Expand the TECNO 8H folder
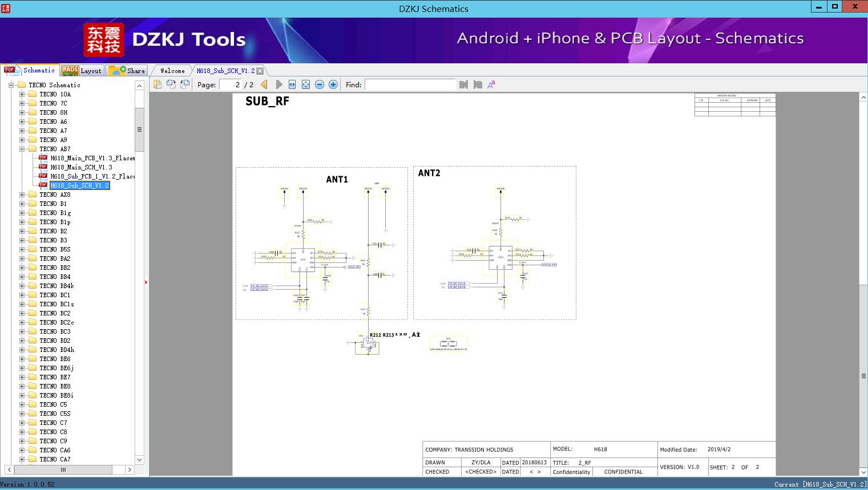This screenshot has height=490, width=868. coord(22,112)
